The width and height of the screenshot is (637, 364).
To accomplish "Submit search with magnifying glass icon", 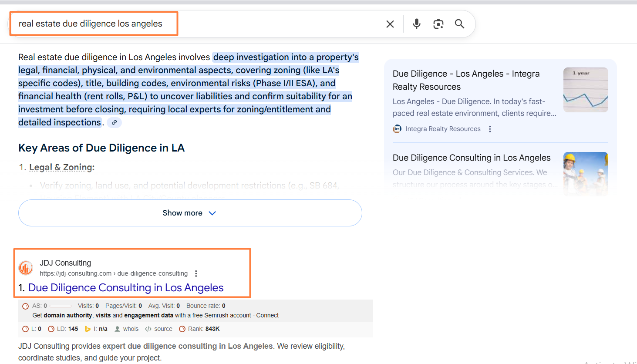I will (459, 24).
